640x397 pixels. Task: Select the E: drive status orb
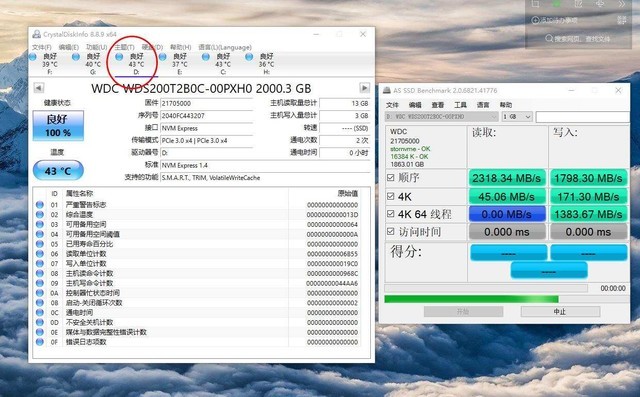pyautogui.click(x=162, y=57)
